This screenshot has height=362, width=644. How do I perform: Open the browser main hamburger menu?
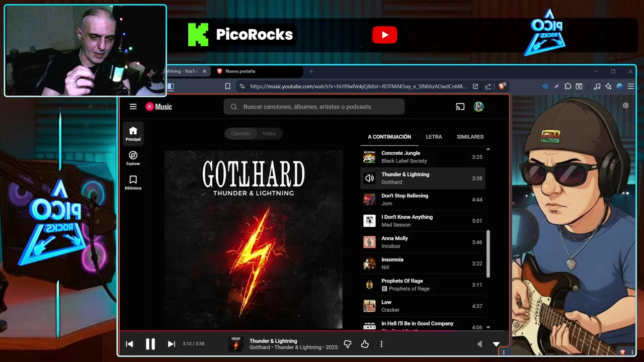(x=630, y=86)
